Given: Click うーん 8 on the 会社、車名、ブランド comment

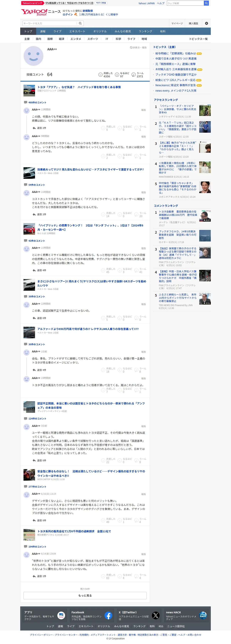Looking at the screenshot, I should [140, 370].
